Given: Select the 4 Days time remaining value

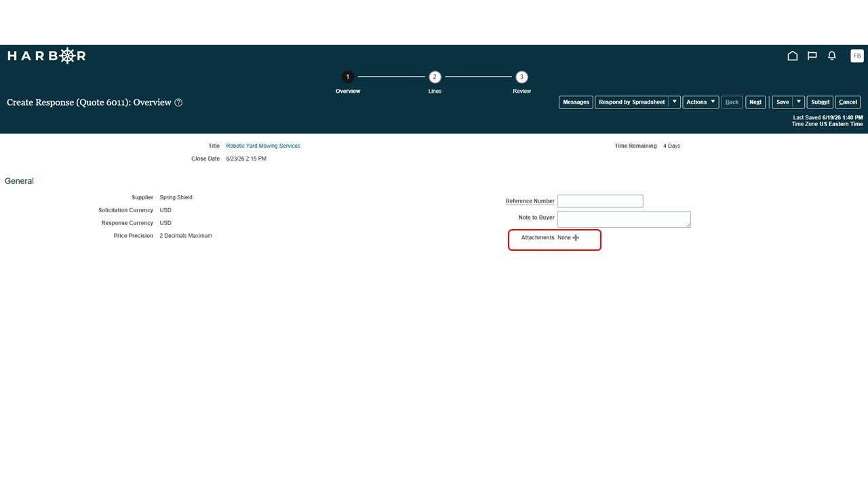Looking at the screenshot, I should [671, 146].
